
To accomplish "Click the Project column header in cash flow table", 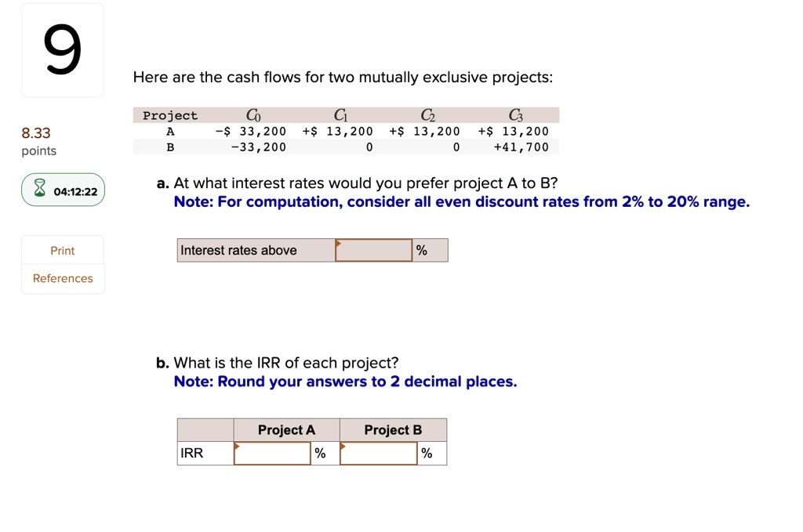I will (x=169, y=114).
